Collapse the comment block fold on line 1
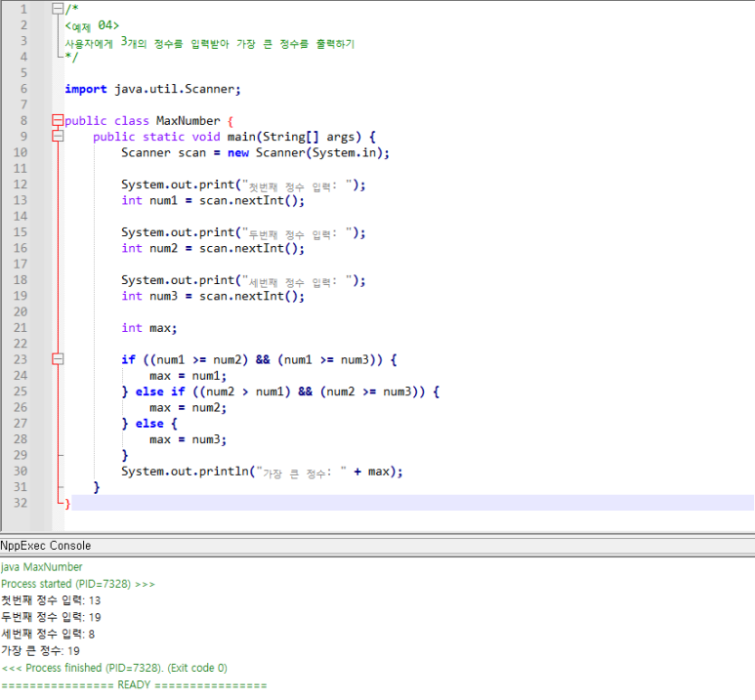The height and width of the screenshot is (700, 755). point(58,9)
